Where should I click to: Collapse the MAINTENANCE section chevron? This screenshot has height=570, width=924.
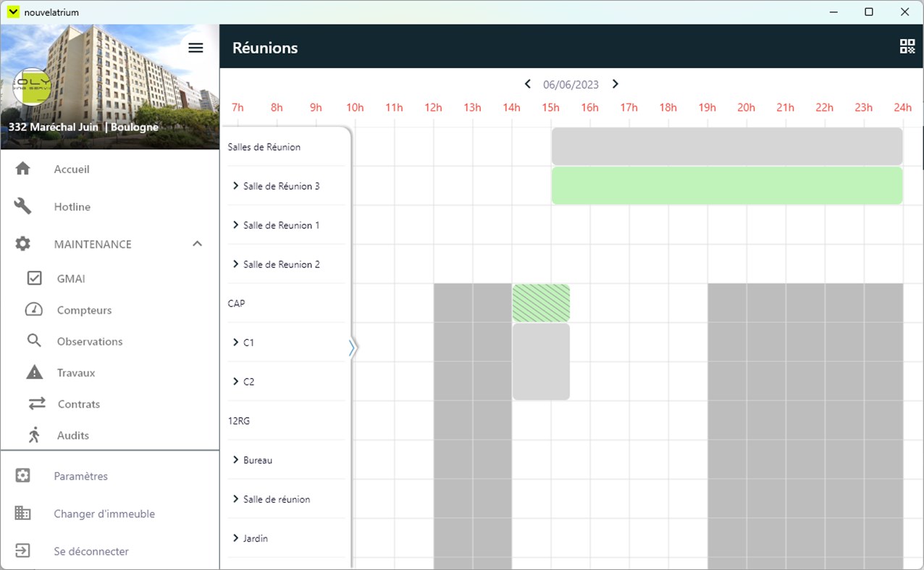click(x=197, y=244)
